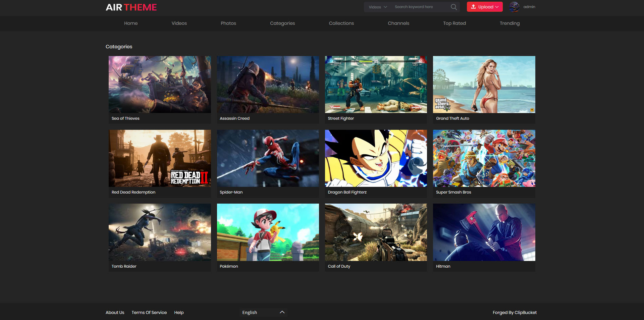Expand the Upload button menu

(x=485, y=7)
